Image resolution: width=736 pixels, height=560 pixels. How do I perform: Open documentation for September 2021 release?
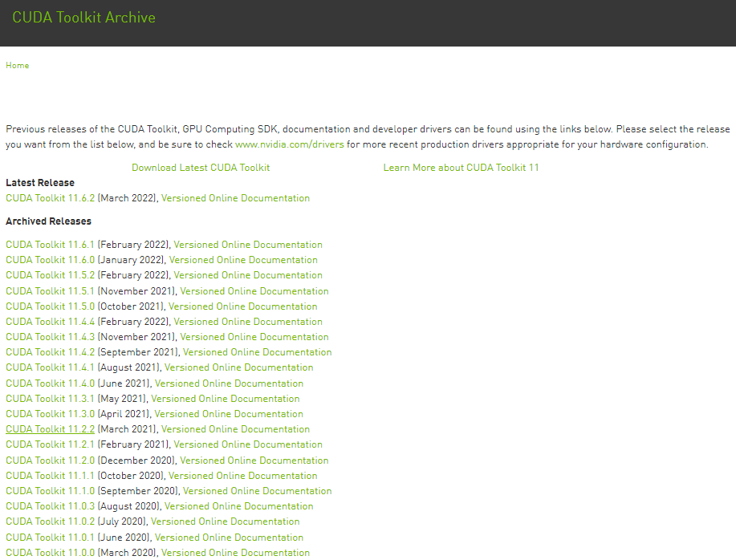257,352
